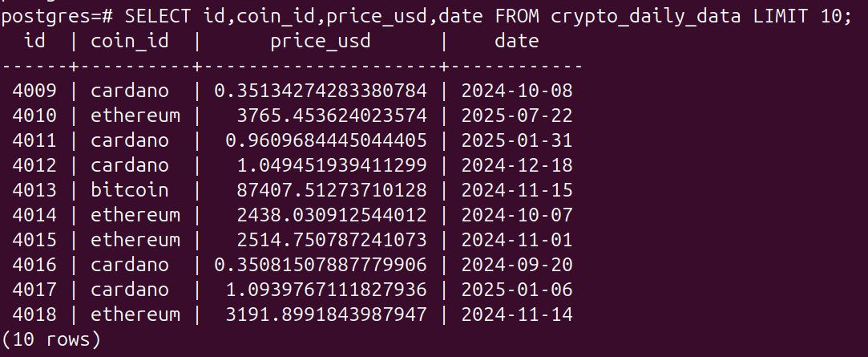Click the id column header
Viewport: 868px width, 357px height.
pos(35,40)
